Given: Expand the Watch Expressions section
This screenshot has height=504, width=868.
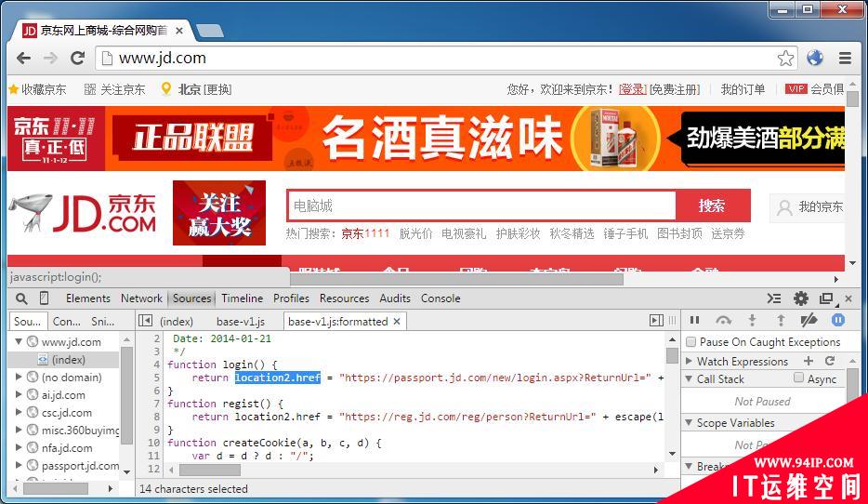Looking at the screenshot, I should tap(690, 361).
